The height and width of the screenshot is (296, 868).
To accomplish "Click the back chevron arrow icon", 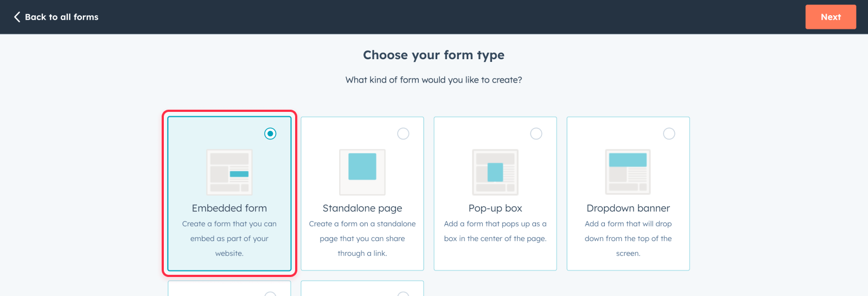I will 17,17.
